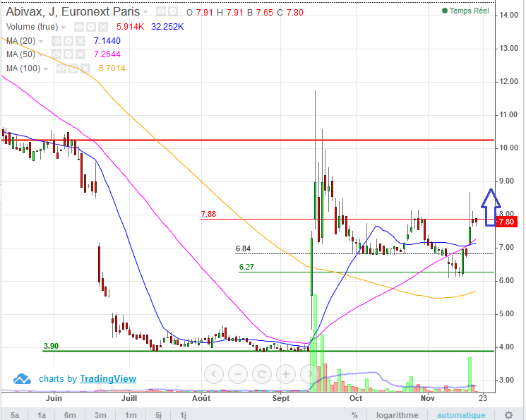Click the MA (50) legend label
This screenshot has height=420, width=526.
(20, 54)
